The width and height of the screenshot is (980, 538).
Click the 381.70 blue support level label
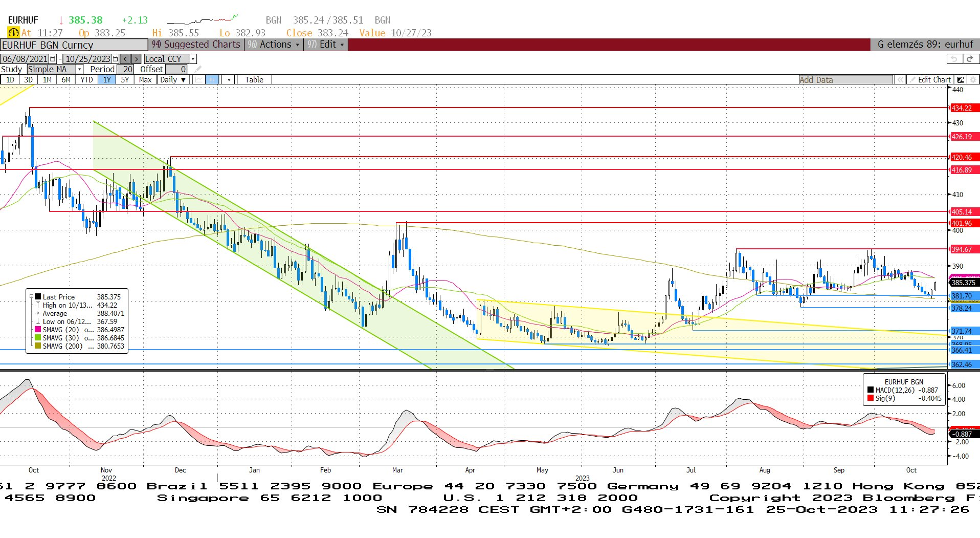click(964, 296)
